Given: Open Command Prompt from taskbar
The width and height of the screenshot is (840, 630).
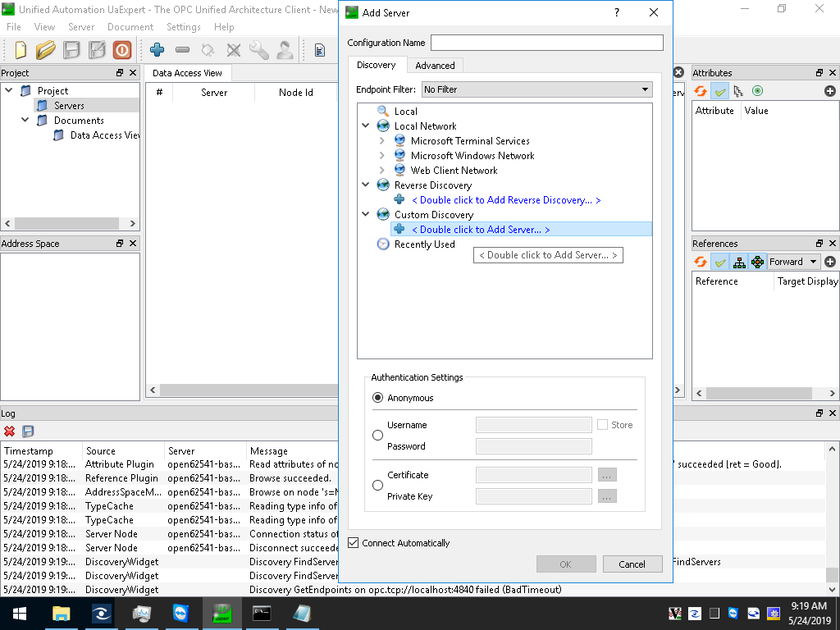Looking at the screenshot, I should point(262,614).
